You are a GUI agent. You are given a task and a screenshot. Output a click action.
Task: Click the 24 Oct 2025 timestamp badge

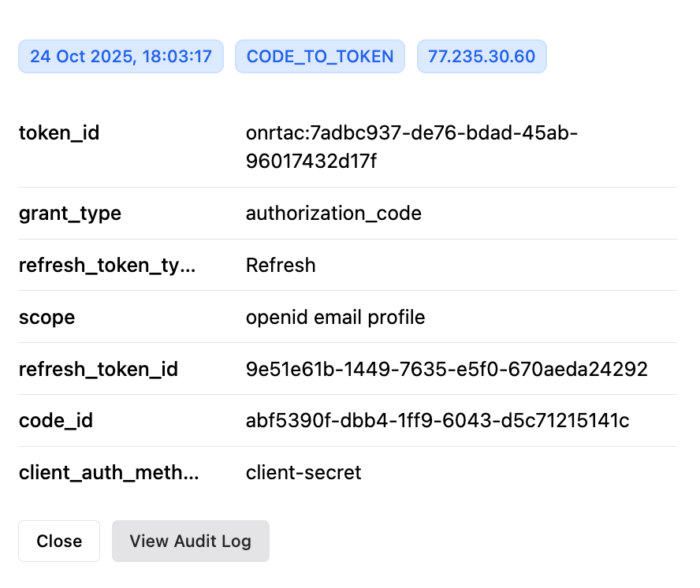click(x=121, y=57)
